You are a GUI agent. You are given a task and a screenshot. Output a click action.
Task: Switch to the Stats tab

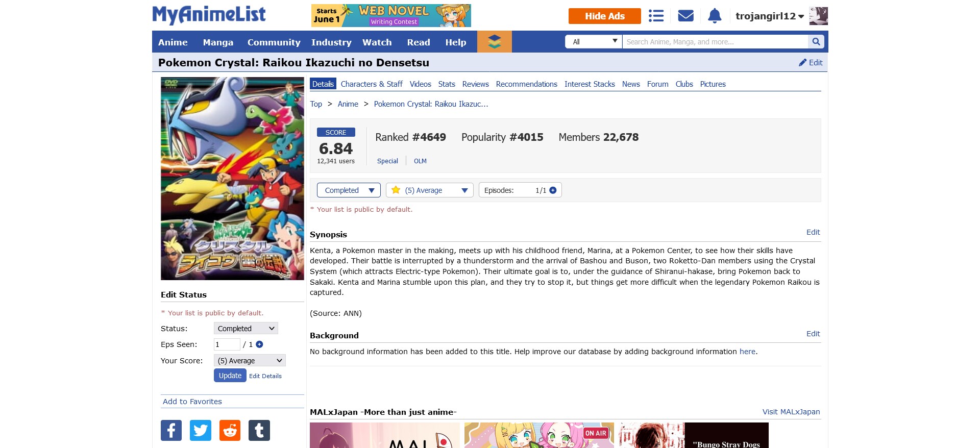447,84
